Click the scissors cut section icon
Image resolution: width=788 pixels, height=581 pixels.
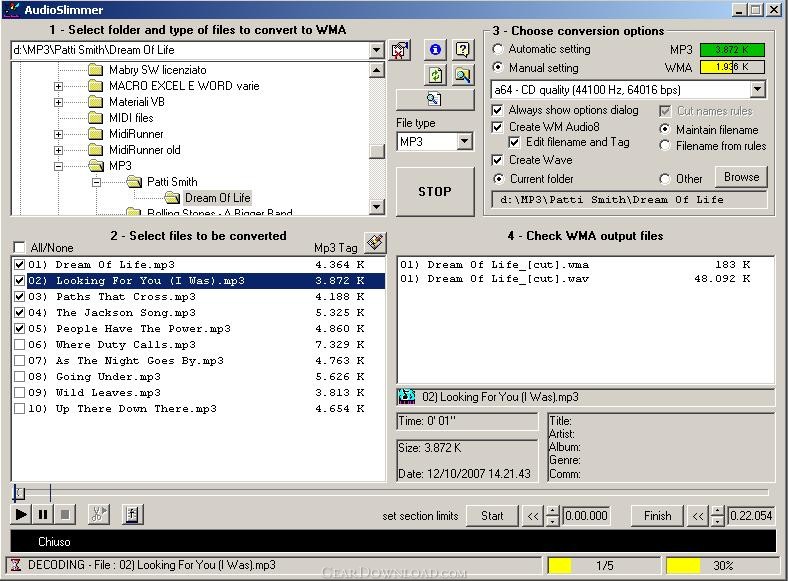(98, 514)
